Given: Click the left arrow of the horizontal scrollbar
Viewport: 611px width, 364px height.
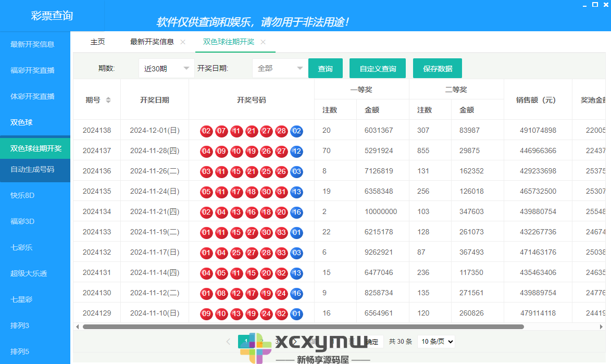Looking at the screenshot, I should [x=78, y=327].
